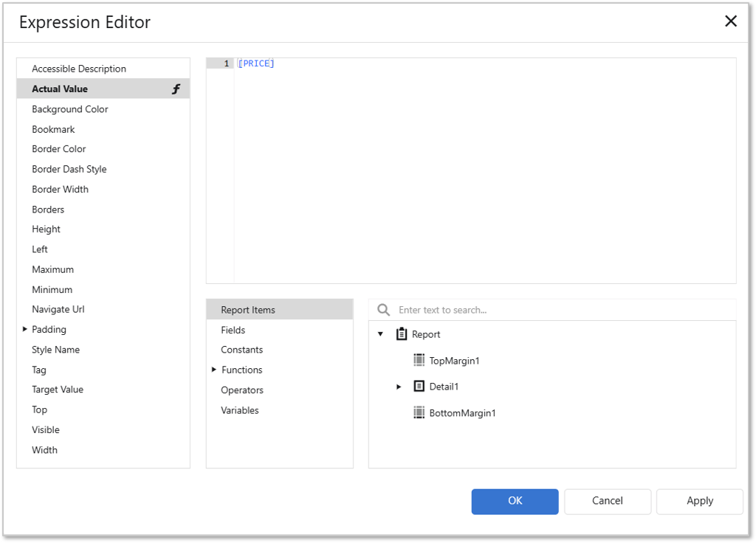Select the Target Value property
The image size is (756, 543).
(103, 390)
